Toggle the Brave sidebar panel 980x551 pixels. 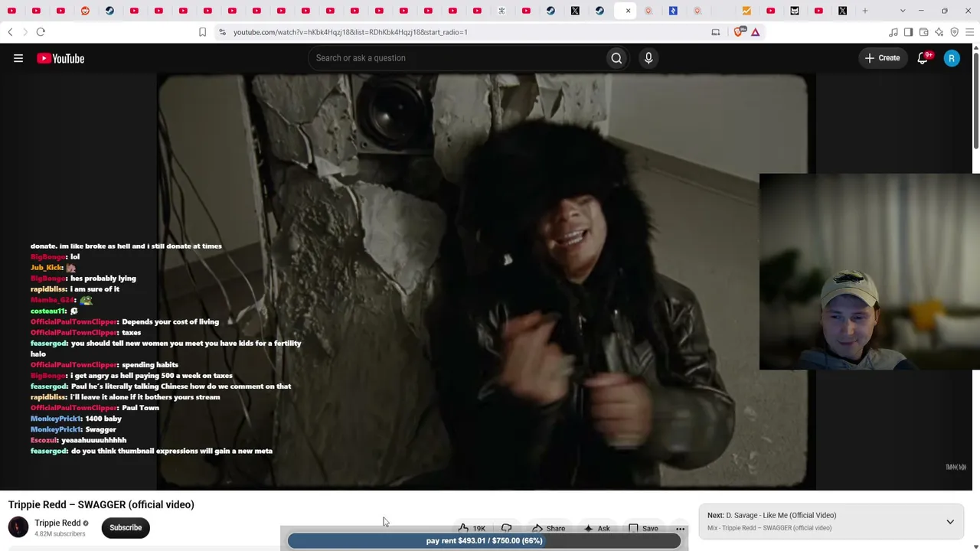pos(908,32)
